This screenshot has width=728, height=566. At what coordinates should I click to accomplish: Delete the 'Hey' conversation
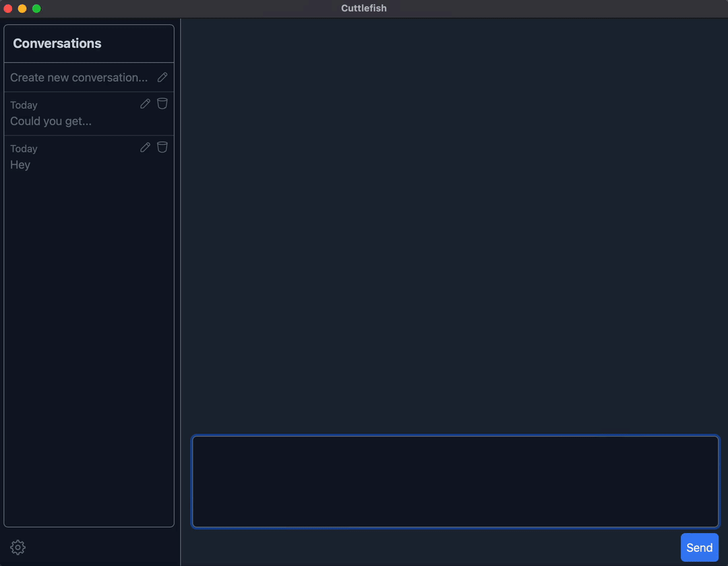click(162, 147)
